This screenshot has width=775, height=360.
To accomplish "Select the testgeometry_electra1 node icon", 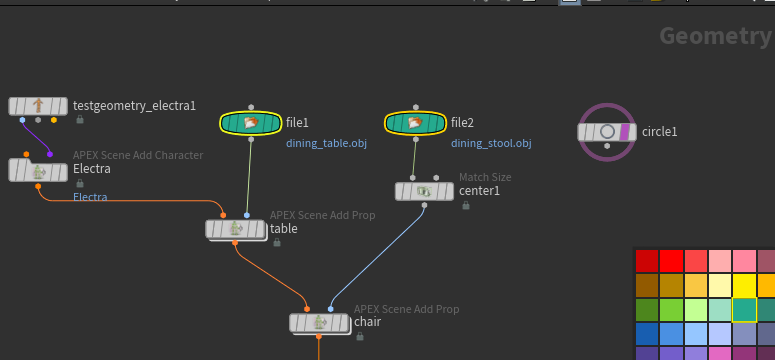I will tap(38, 106).
